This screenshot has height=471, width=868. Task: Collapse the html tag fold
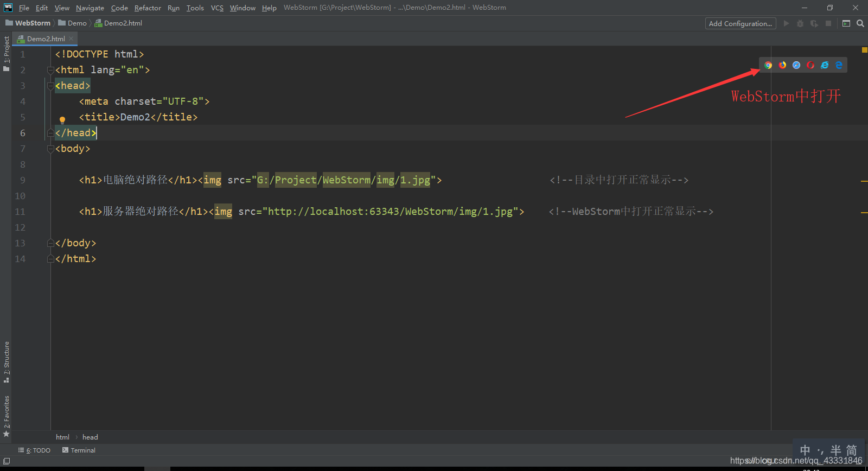point(50,70)
